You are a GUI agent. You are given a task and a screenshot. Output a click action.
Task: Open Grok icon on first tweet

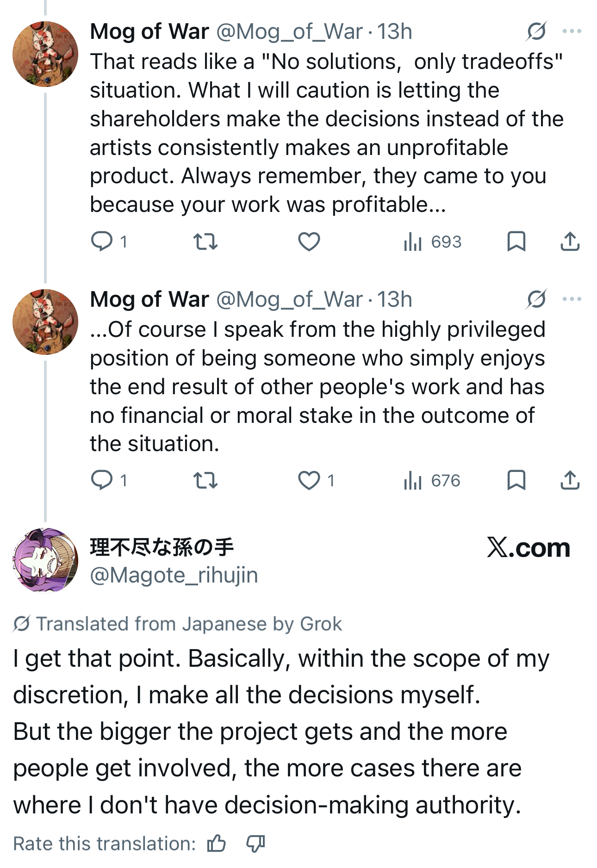[536, 31]
